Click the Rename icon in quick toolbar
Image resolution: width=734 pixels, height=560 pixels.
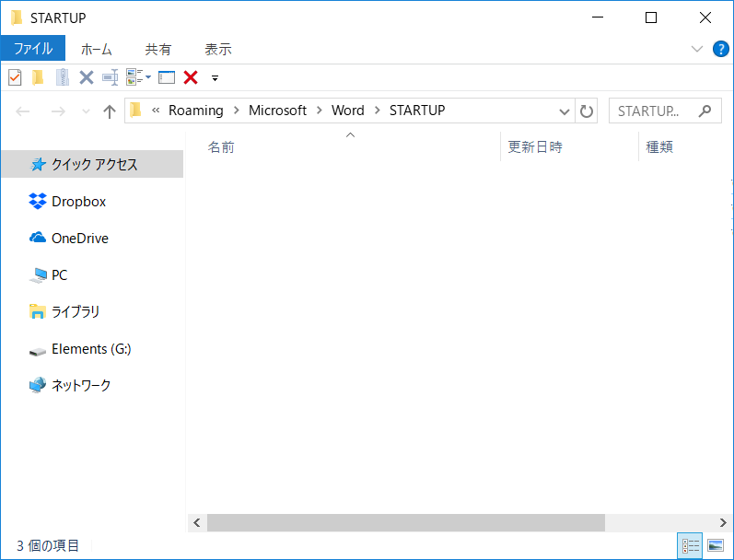[x=111, y=77]
